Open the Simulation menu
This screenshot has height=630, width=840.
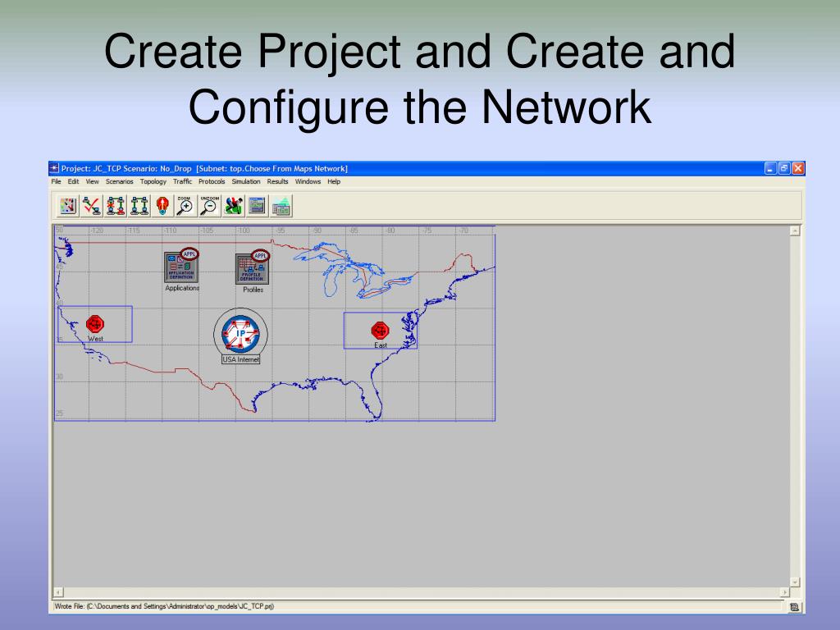tap(246, 181)
